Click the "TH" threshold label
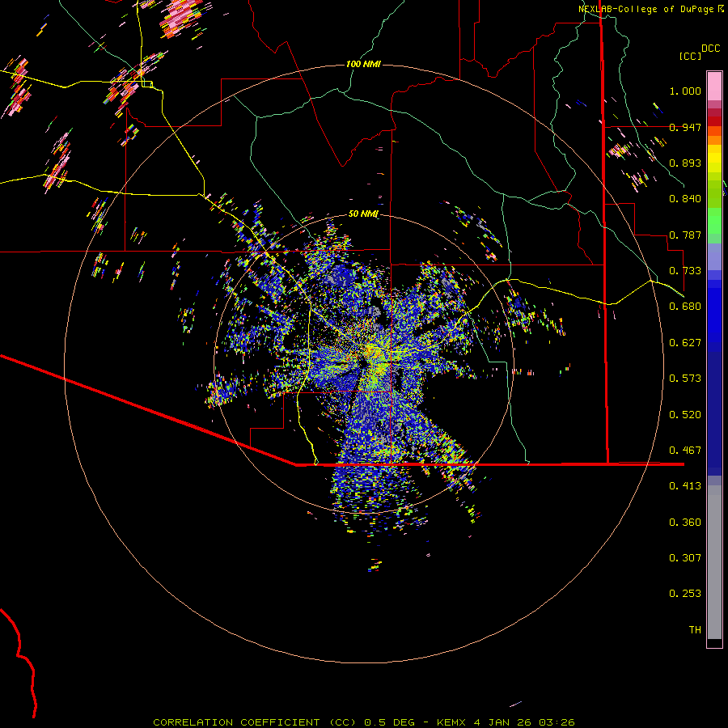Screen dimensions: 728x728 click(x=695, y=630)
